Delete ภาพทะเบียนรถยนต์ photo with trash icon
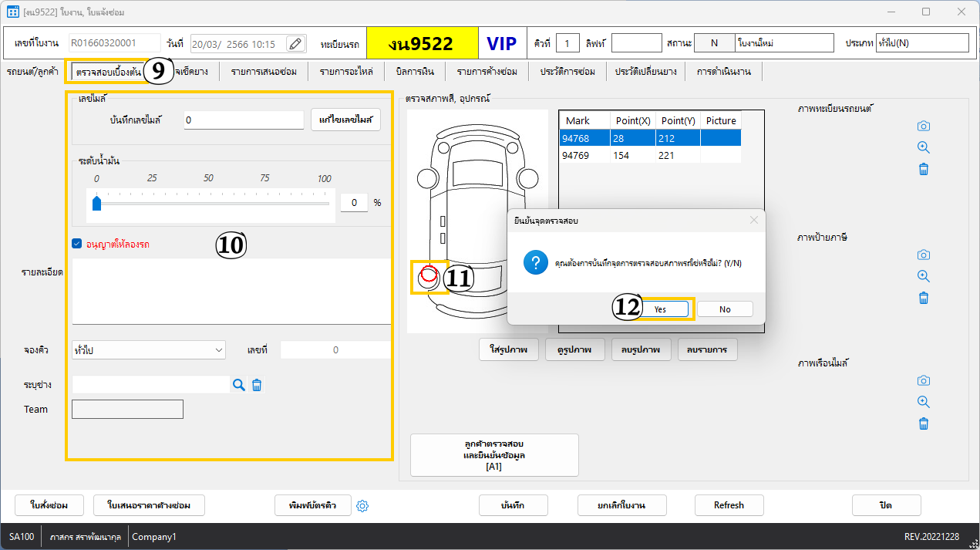The image size is (980, 550). point(923,169)
